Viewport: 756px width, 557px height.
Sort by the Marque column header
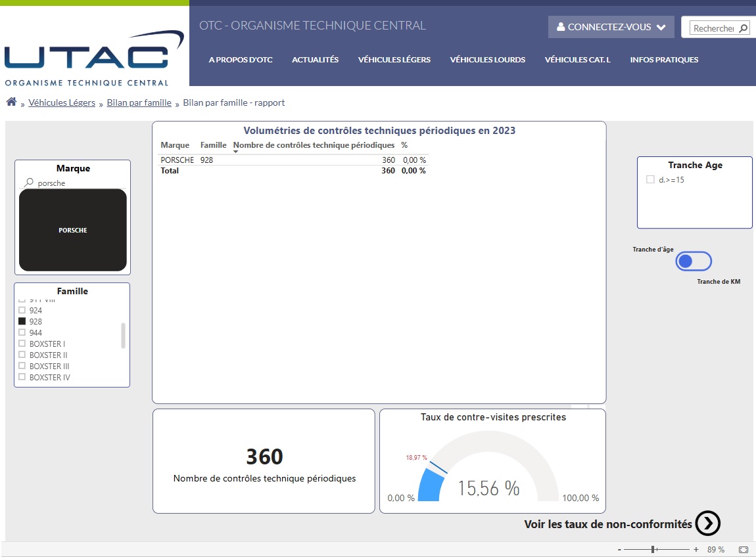[174, 145]
